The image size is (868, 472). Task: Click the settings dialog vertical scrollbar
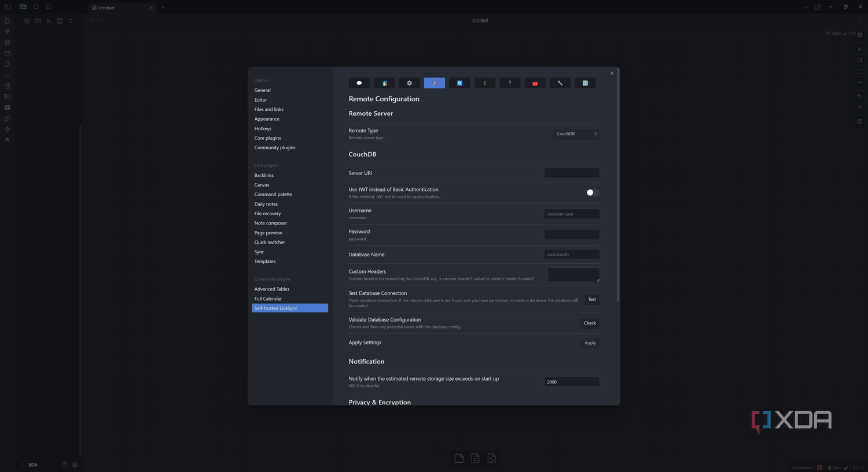click(x=618, y=185)
